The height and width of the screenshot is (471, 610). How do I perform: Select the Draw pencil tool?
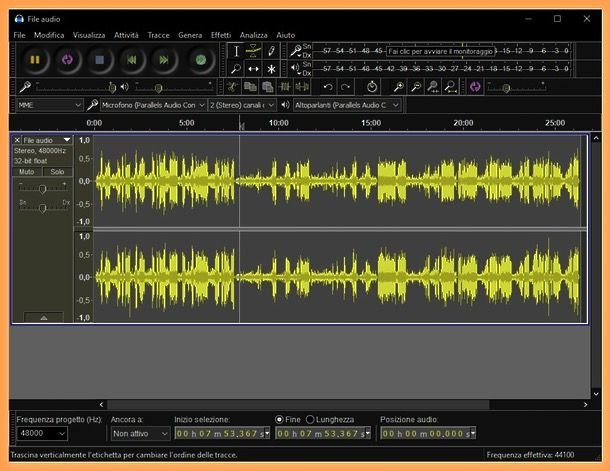coord(271,51)
